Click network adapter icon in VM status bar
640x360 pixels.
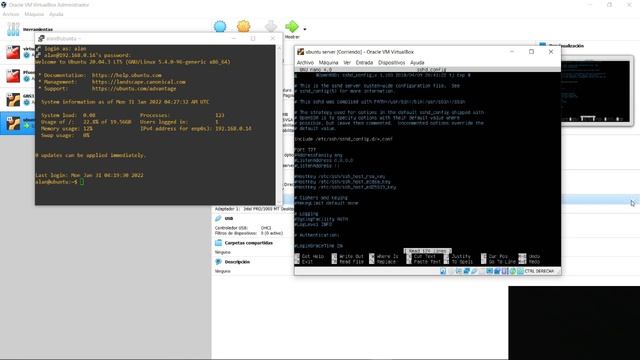pyautogui.click(x=466, y=271)
